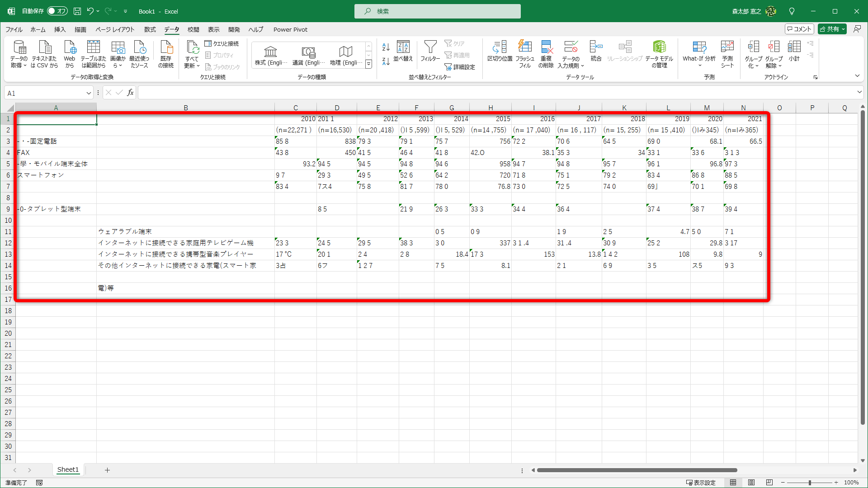Open the Insert (挿入) ribbon tab

[60, 29]
